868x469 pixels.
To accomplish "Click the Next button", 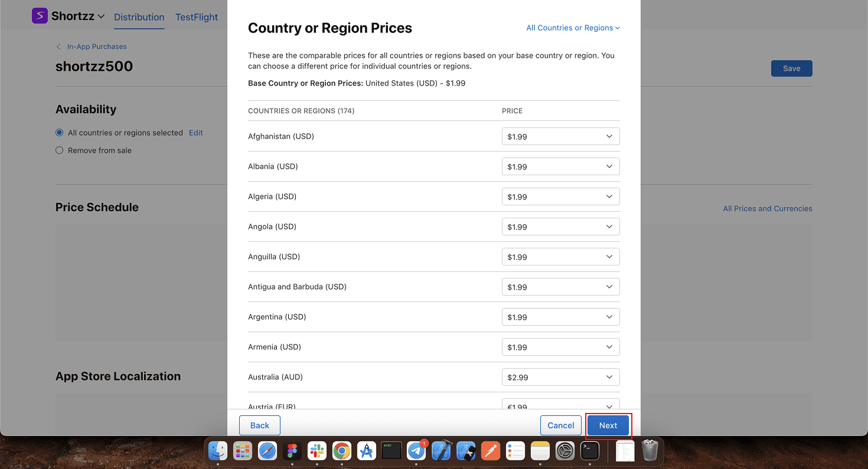I will point(608,425).
